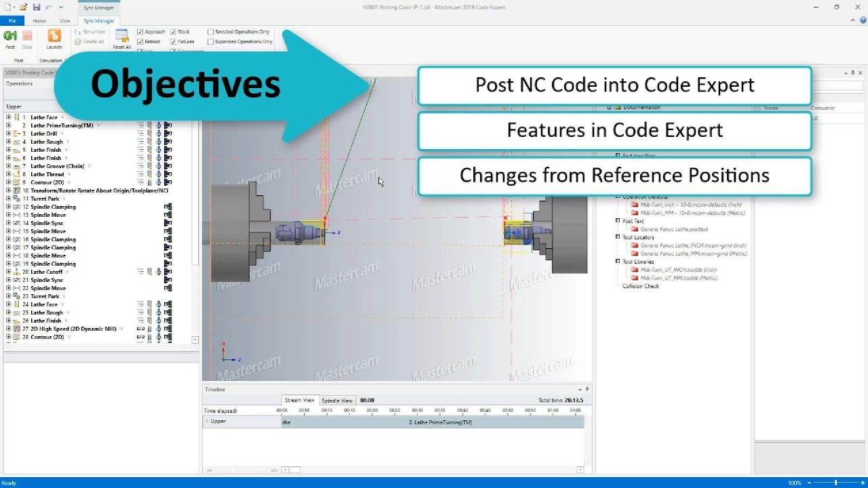
Task: Click the Lathe Cutoff operation 20 icon
Action: click(17, 272)
